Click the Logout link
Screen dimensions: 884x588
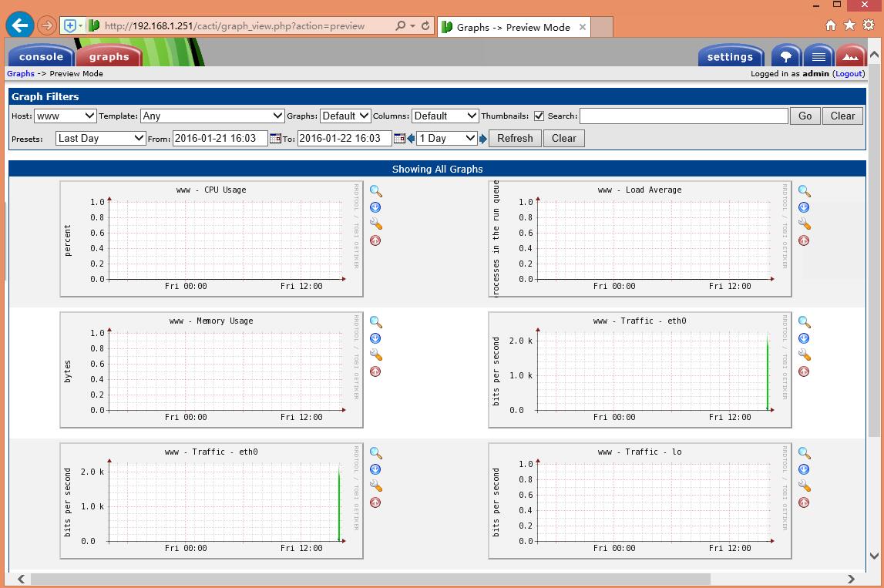849,73
